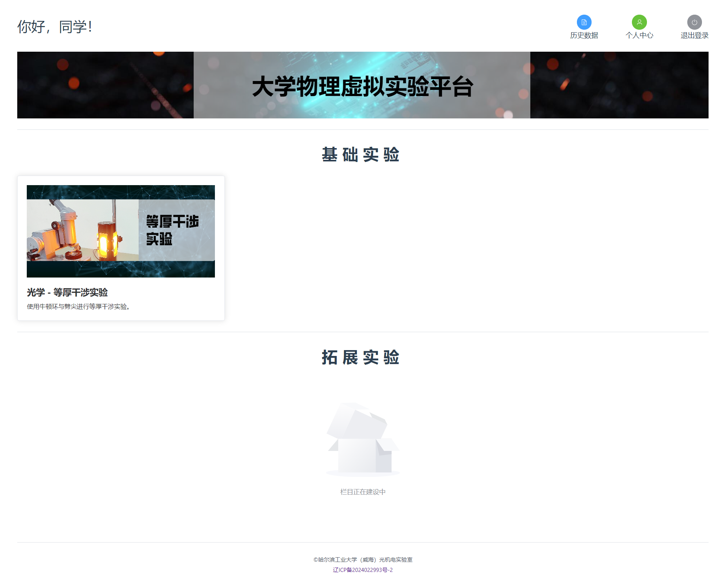
Task: Click the 个人中心 text label
Action: [x=639, y=35]
